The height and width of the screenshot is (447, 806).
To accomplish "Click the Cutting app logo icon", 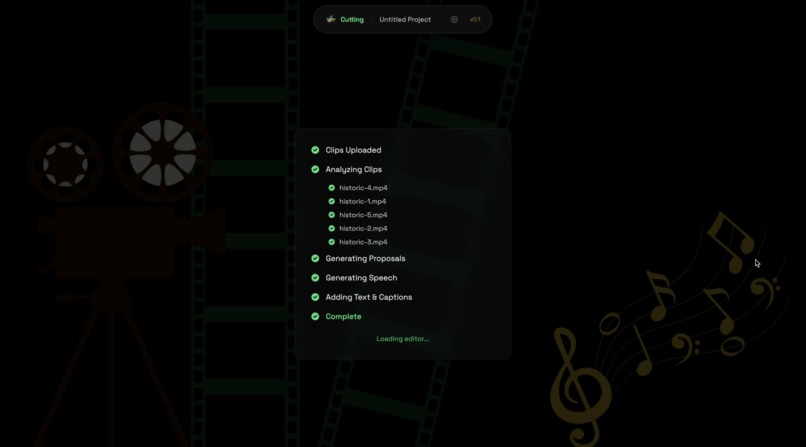I will [331, 20].
